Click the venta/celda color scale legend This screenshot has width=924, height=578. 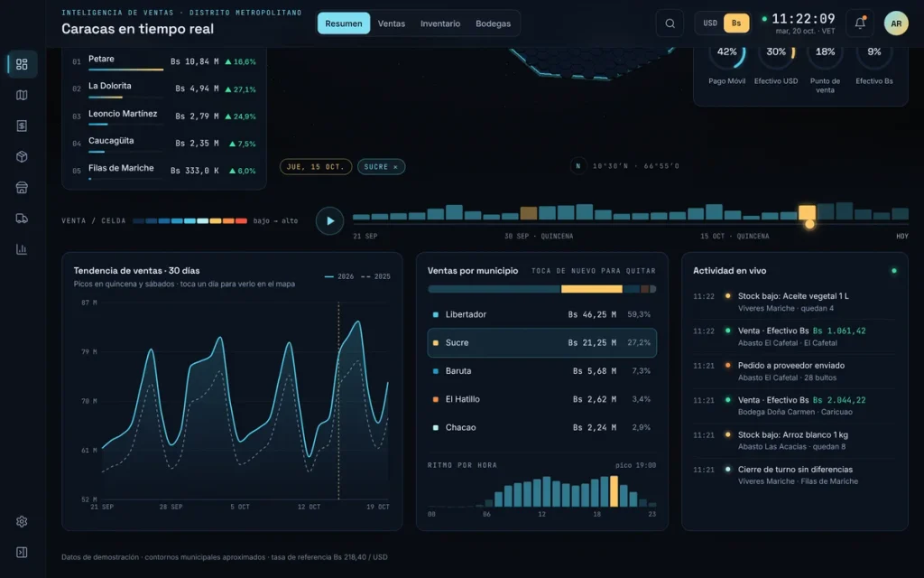tap(189, 220)
